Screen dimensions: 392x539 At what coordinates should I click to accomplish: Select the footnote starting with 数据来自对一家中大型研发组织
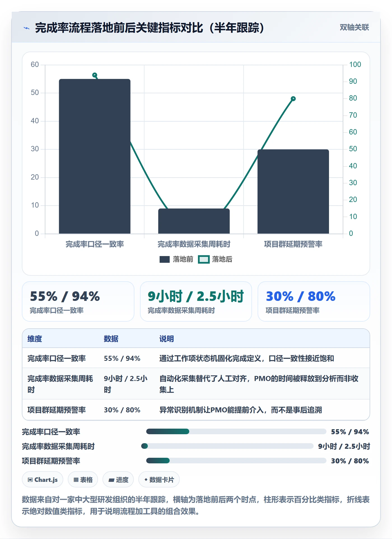196,505
